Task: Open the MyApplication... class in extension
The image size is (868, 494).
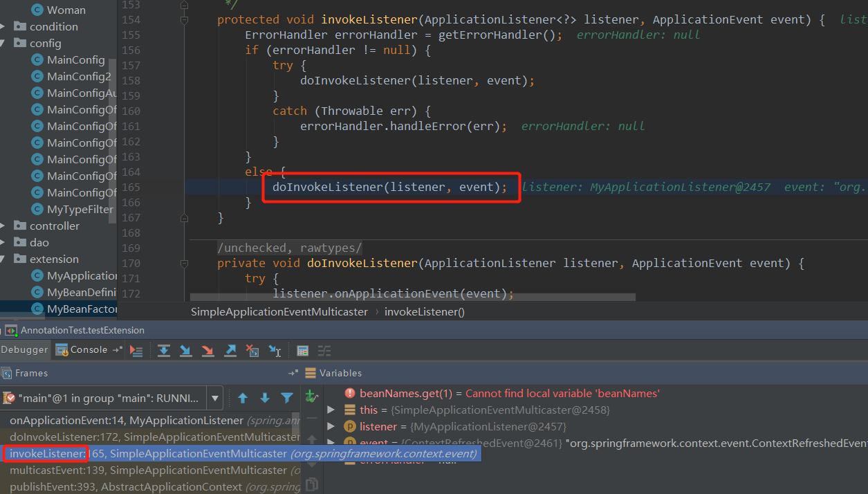Action: [x=82, y=275]
